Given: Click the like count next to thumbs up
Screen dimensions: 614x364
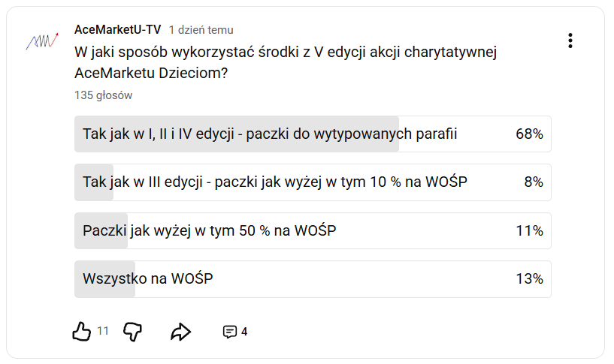Looking at the screenshot, I should (x=103, y=331).
